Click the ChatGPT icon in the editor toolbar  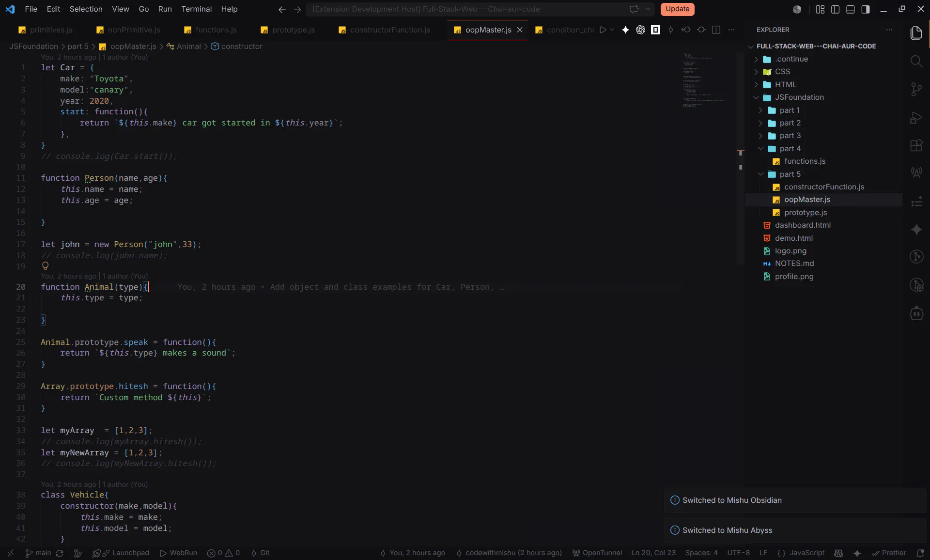click(x=640, y=30)
